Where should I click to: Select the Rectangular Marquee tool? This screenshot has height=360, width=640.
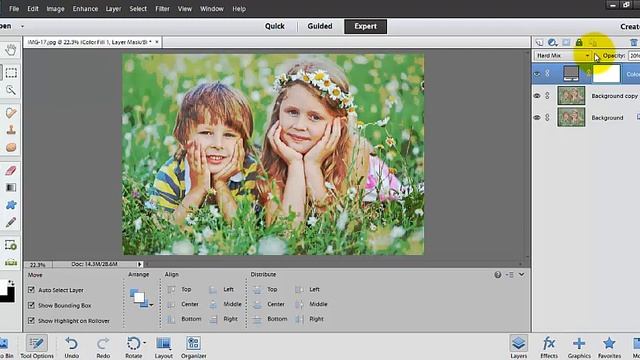11,73
